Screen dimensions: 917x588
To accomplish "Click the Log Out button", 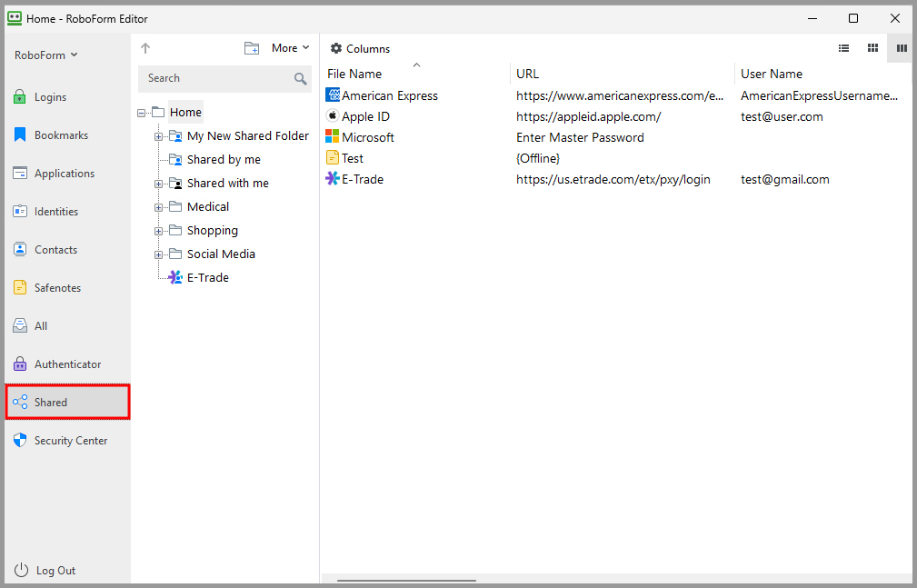I will coord(45,571).
